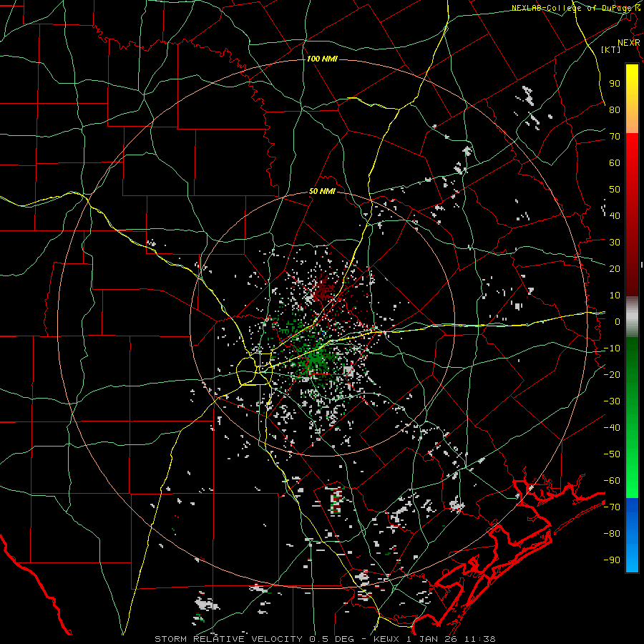Screen dimensions: 644x644
Task: Pick the dark green segment near -20 KT
Action: tap(632, 374)
